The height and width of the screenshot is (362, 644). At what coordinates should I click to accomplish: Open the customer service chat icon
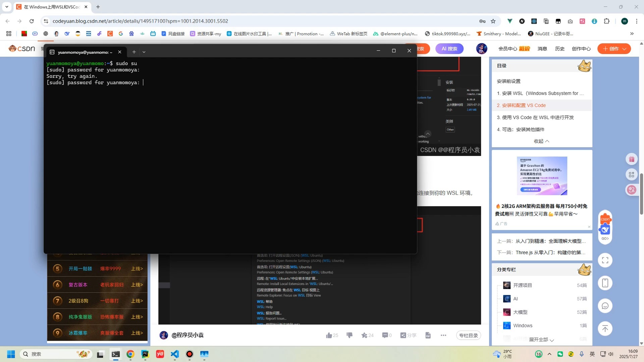coord(605,306)
